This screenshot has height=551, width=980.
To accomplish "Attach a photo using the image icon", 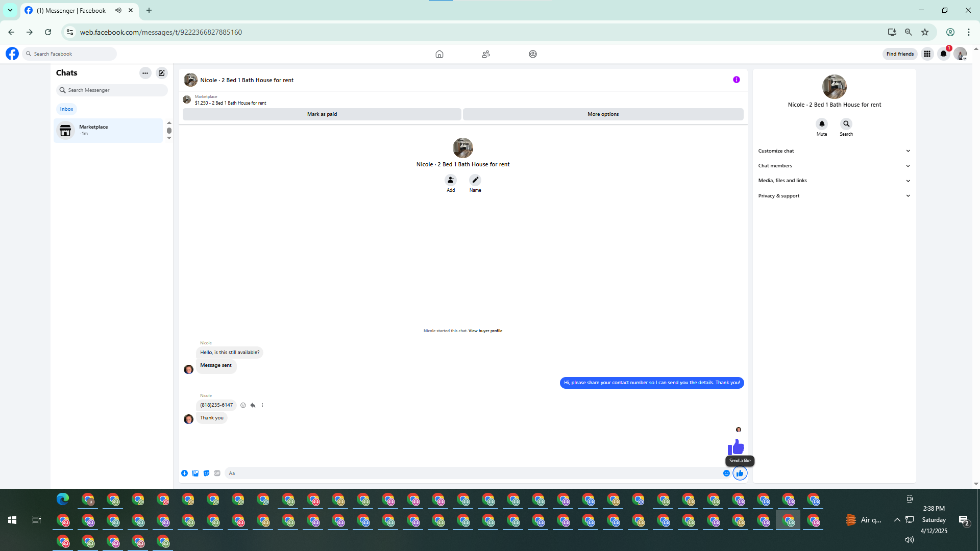I will tap(195, 473).
